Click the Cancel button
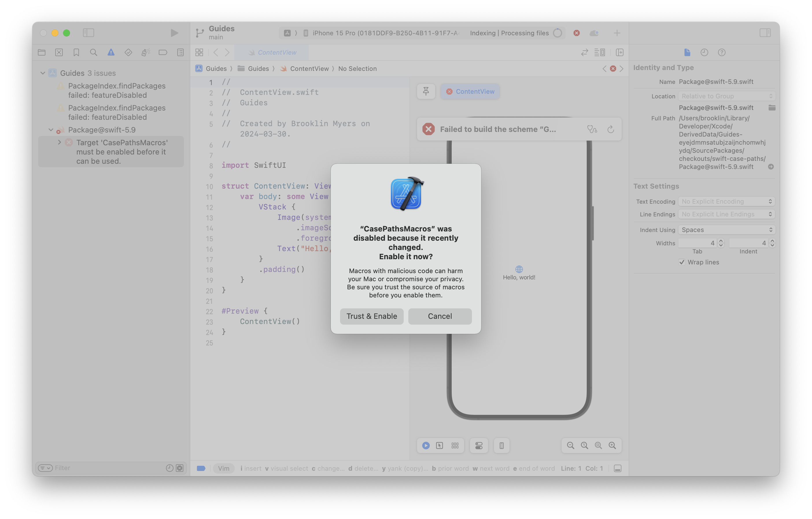This screenshot has height=519, width=812. (440, 315)
